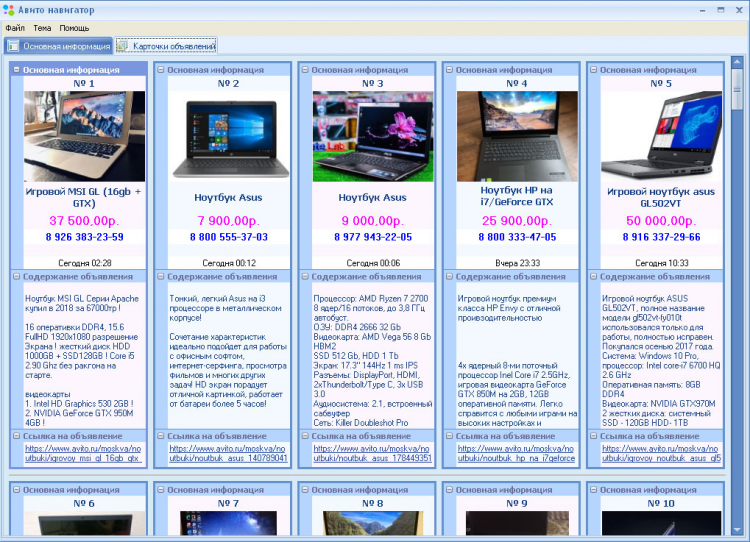The image size is (750, 542).
Task: Click phone number 8 916 337-29-66
Action: click(662, 237)
